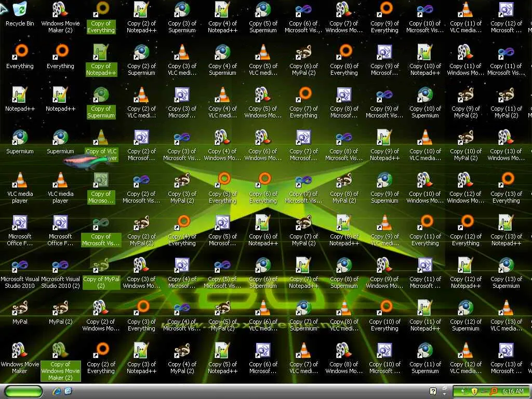Click Copy (11) of Supermium shortcut

point(425,357)
